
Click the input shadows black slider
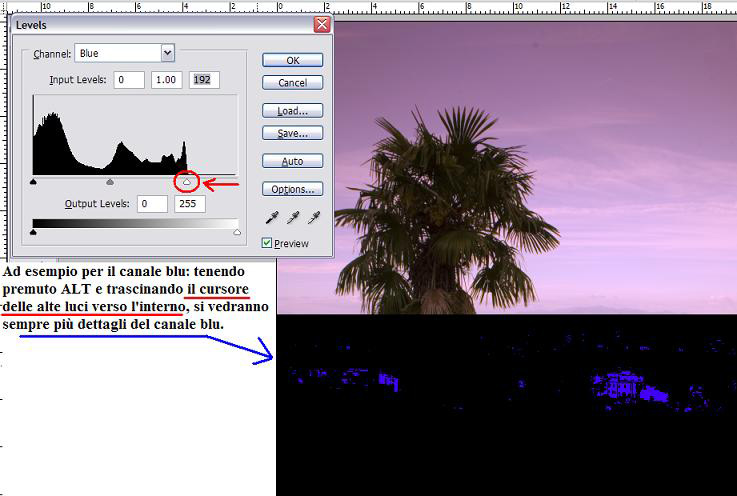[x=34, y=182]
